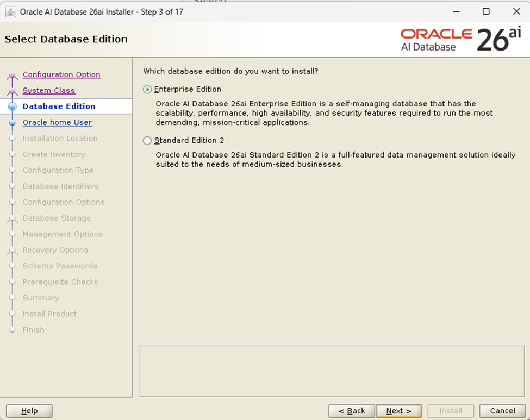Image resolution: width=530 pixels, height=420 pixels.
Task: Click the 'Which database edition' question text
Action: [230, 71]
